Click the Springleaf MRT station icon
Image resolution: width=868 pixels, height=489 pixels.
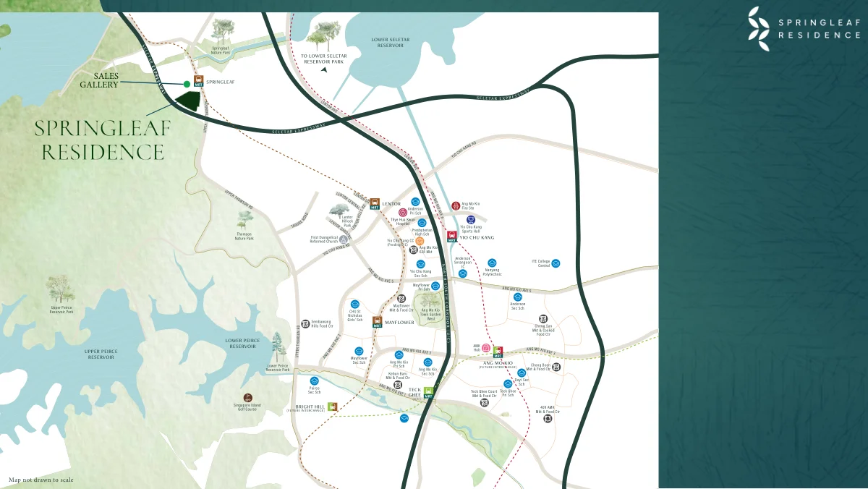pyautogui.click(x=198, y=82)
